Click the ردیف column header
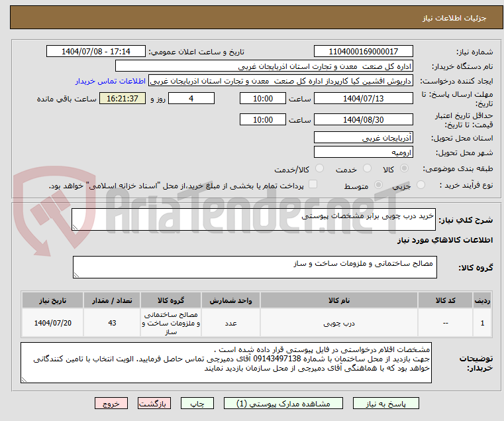The width and height of the screenshot is (504, 421). coord(482,300)
